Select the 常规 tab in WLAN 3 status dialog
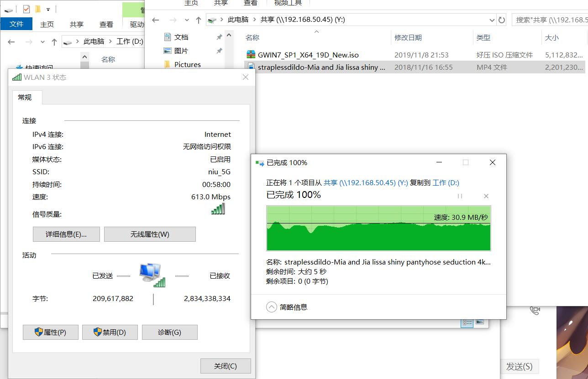Image resolution: width=588 pixels, height=379 pixels. tap(26, 97)
